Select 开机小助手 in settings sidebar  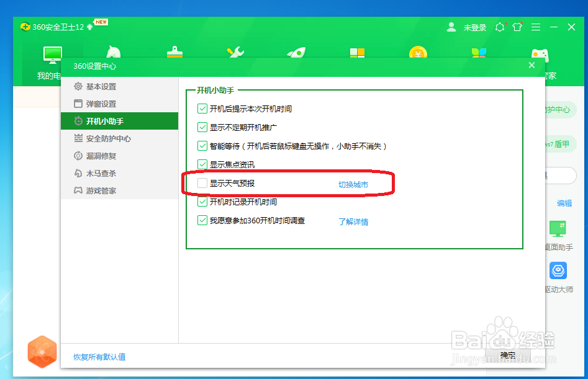click(120, 121)
